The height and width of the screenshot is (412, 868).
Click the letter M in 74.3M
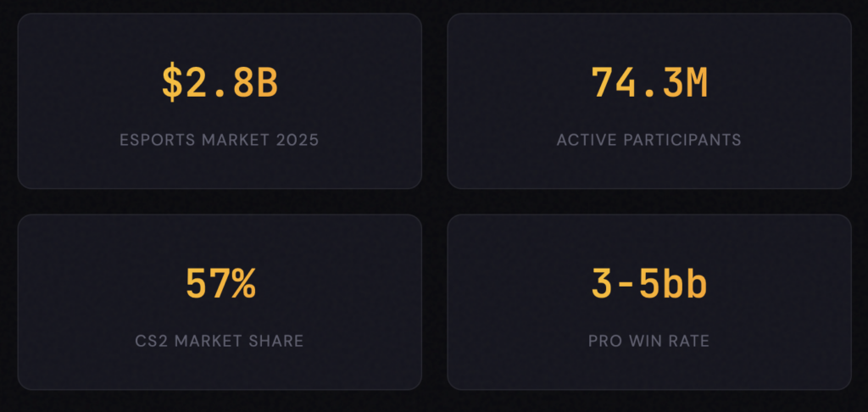[696, 82]
